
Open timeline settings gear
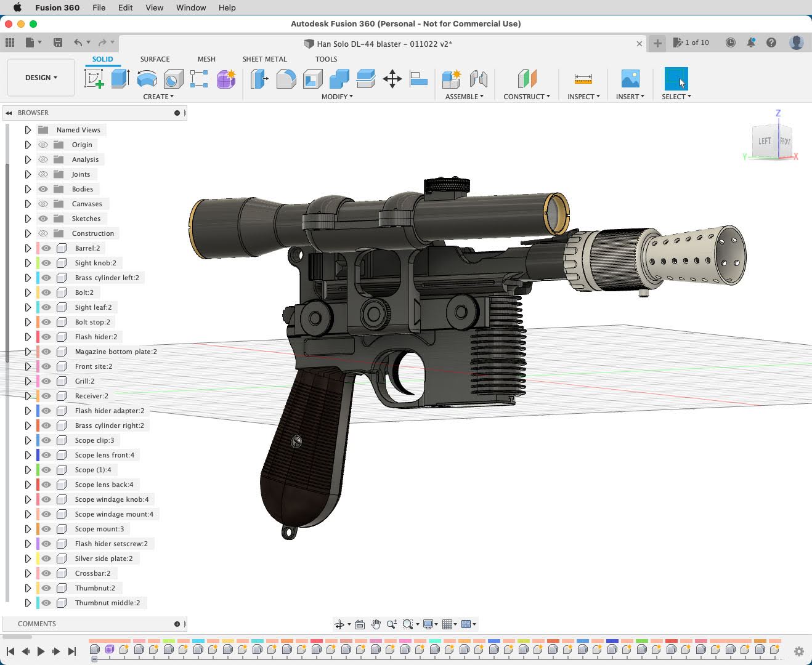tap(799, 651)
